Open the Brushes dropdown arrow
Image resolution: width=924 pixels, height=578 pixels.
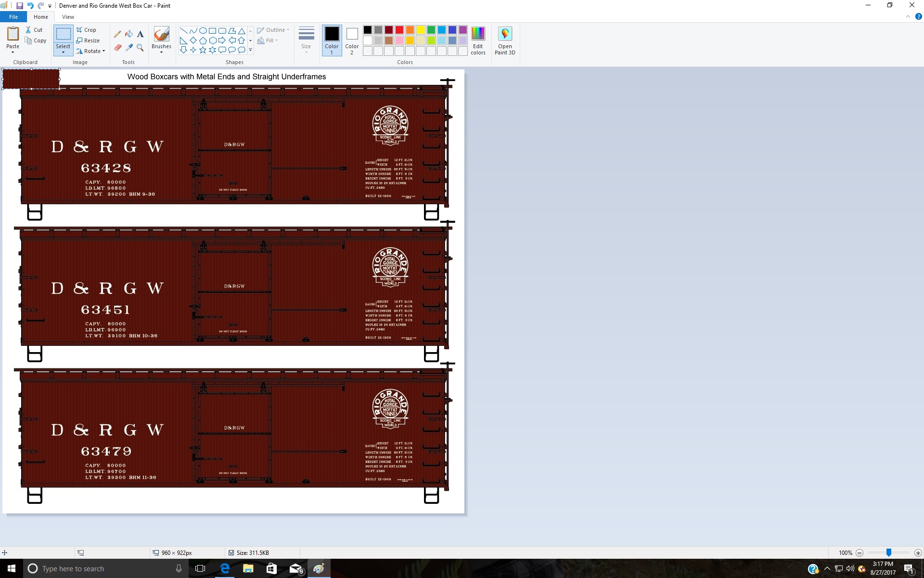click(161, 52)
